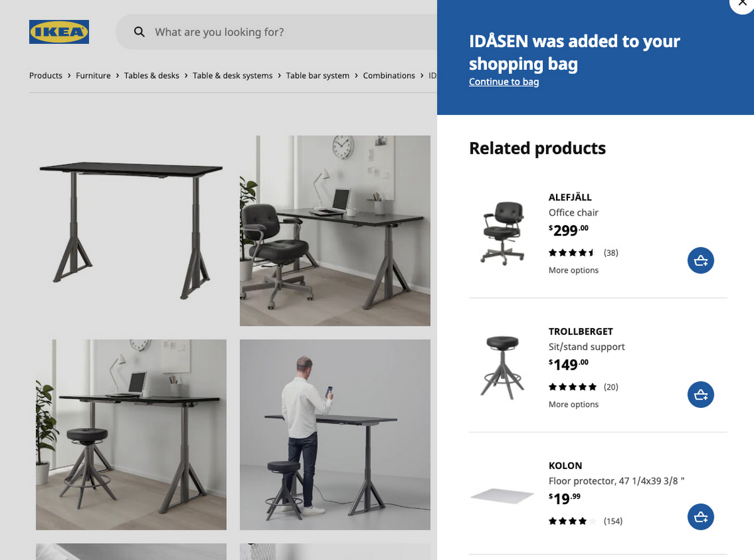Open More options for ALEFJÄLL
The image size is (754, 560).
point(573,270)
